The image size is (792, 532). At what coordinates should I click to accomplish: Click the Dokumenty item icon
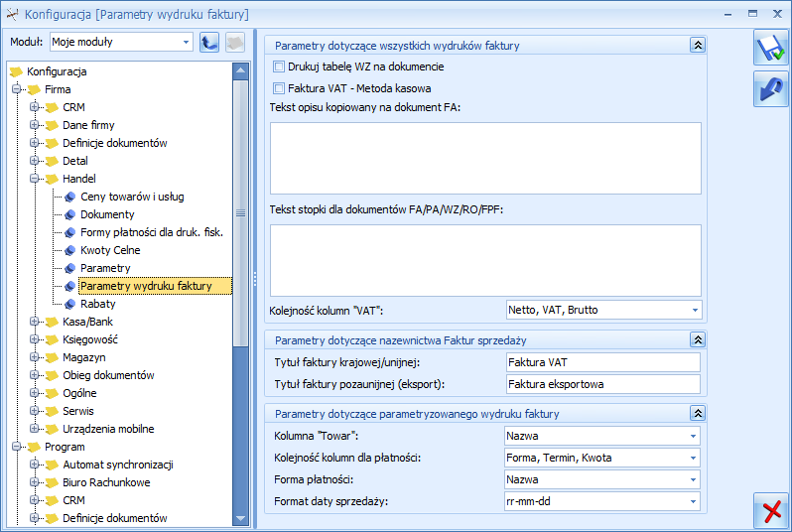point(70,214)
